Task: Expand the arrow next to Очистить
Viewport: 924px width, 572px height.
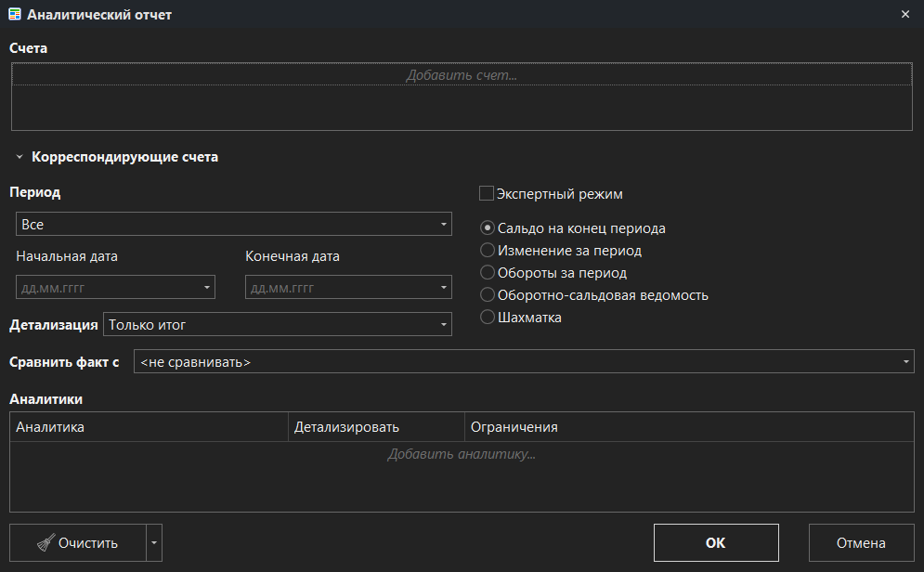Action: pos(154,542)
